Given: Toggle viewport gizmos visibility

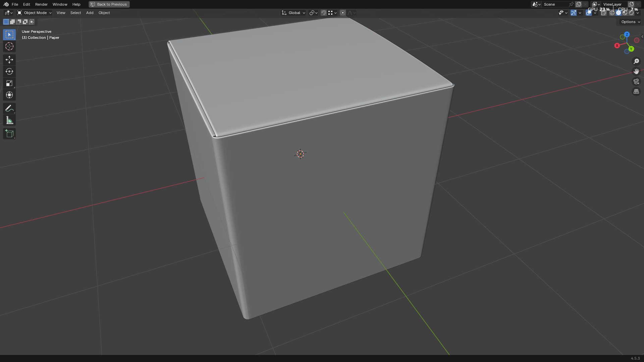Looking at the screenshot, I should [574, 13].
